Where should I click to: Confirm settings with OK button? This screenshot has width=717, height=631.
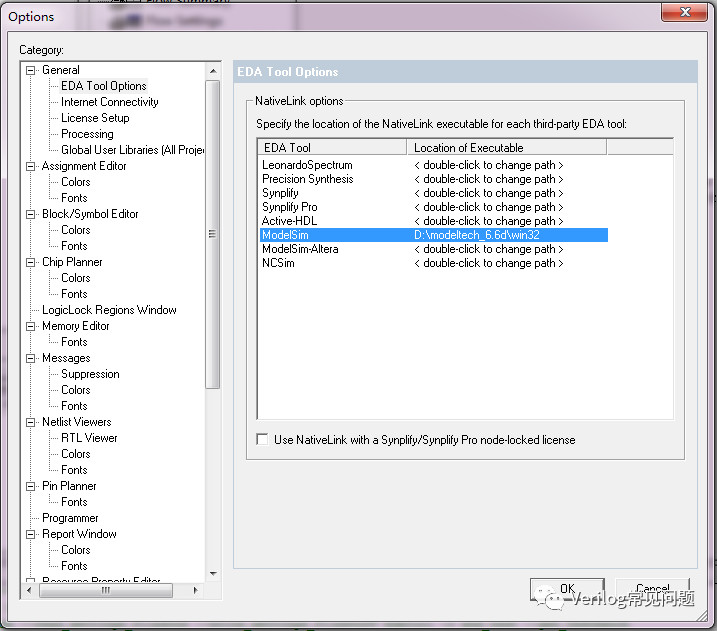click(567, 590)
